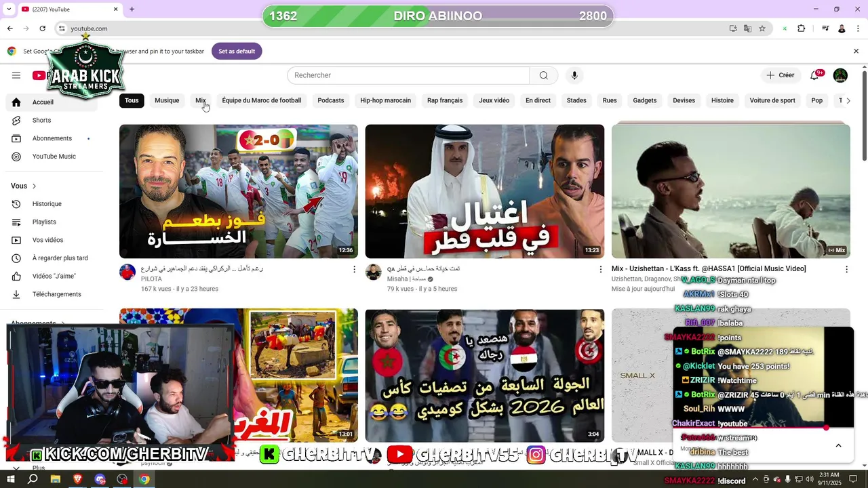The image size is (868, 488).
Task: Bookmark this page with the star
Action: click(x=762, y=28)
